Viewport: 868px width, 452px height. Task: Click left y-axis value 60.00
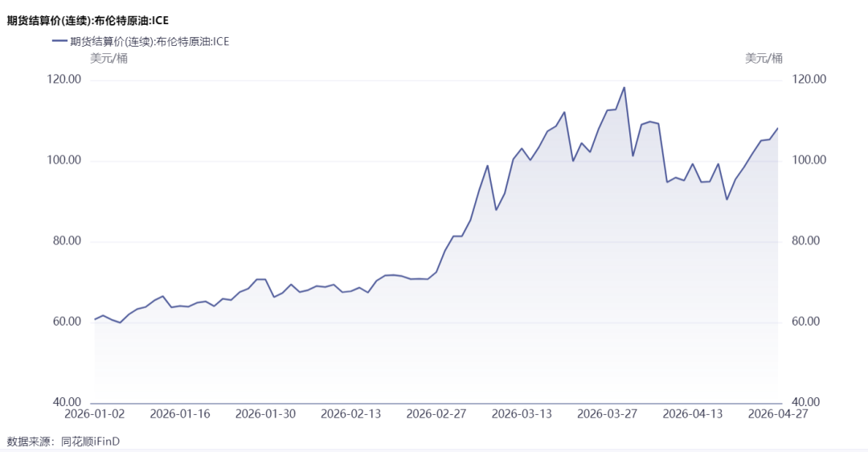[67, 322]
